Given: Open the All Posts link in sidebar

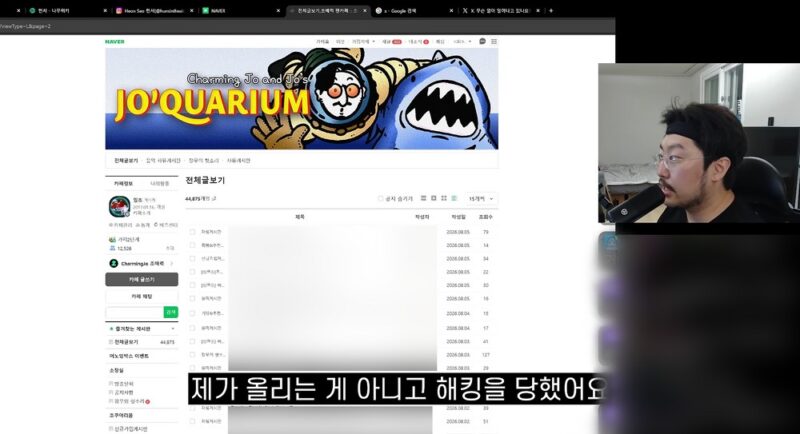Looking at the screenshot, I should (x=126, y=342).
